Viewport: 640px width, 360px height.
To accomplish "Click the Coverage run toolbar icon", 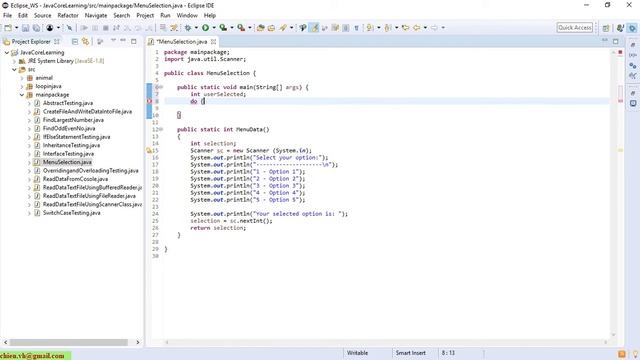I will pyautogui.click(x=223, y=28).
